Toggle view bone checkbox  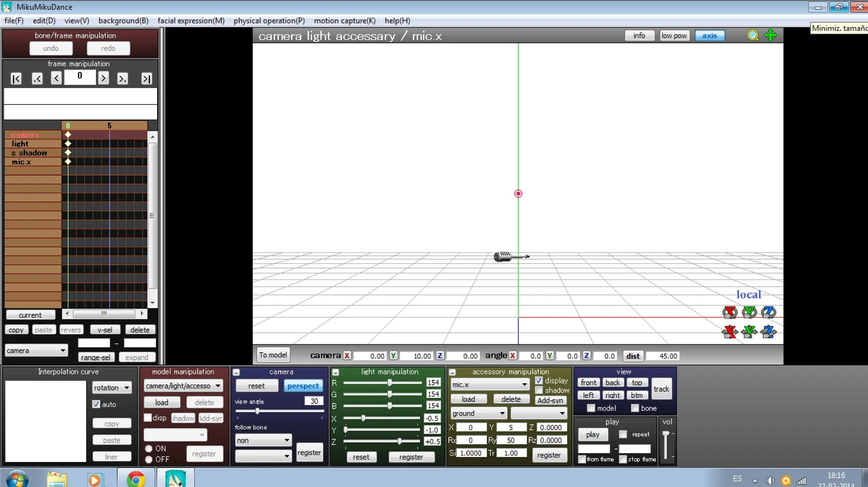tap(635, 408)
